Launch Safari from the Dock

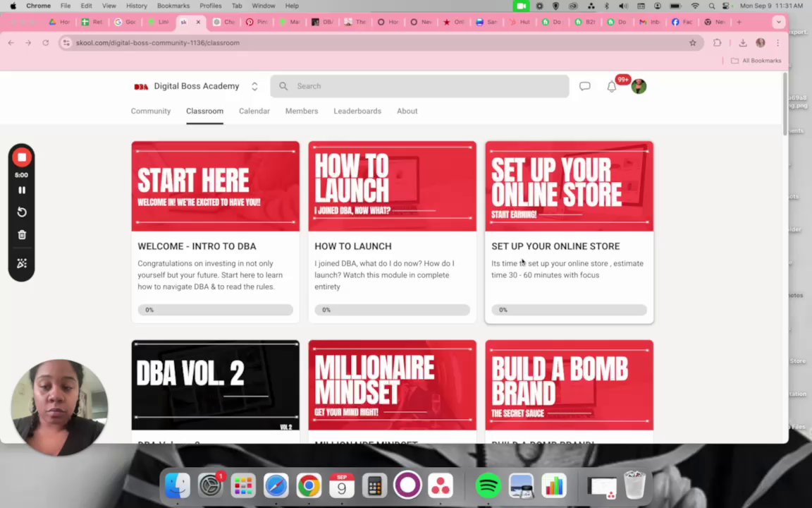click(276, 485)
